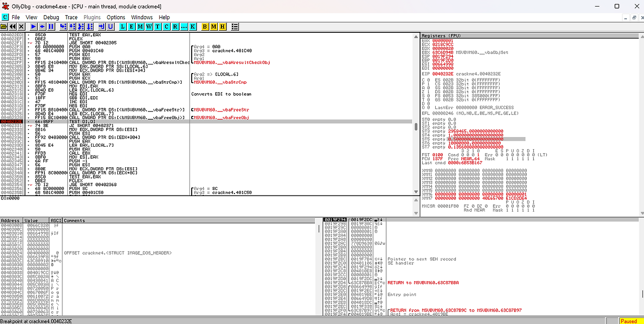Image resolution: width=644 pixels, height=324 pixels.
Task: Select the DI=0000 info line
Action: (11, 199)
